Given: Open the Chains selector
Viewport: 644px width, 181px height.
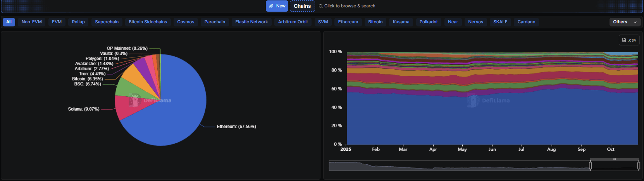Looking at the screenshot, I should click(302, 6).
